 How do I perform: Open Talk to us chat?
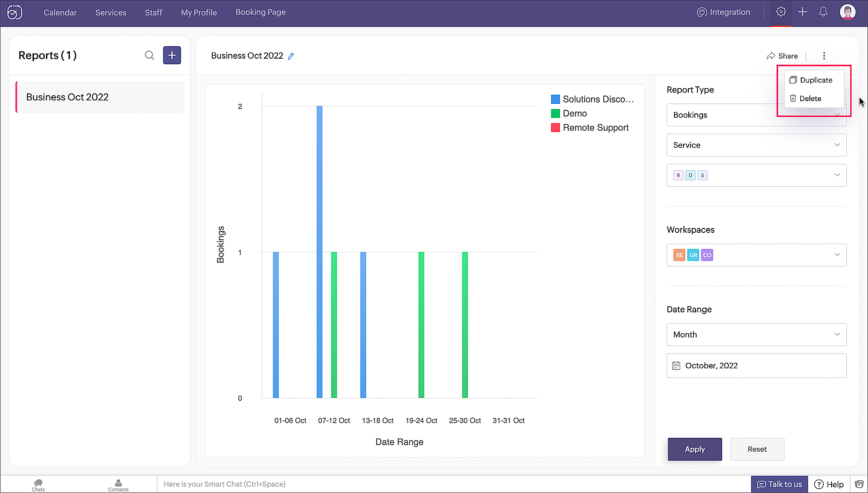[779, 484]
